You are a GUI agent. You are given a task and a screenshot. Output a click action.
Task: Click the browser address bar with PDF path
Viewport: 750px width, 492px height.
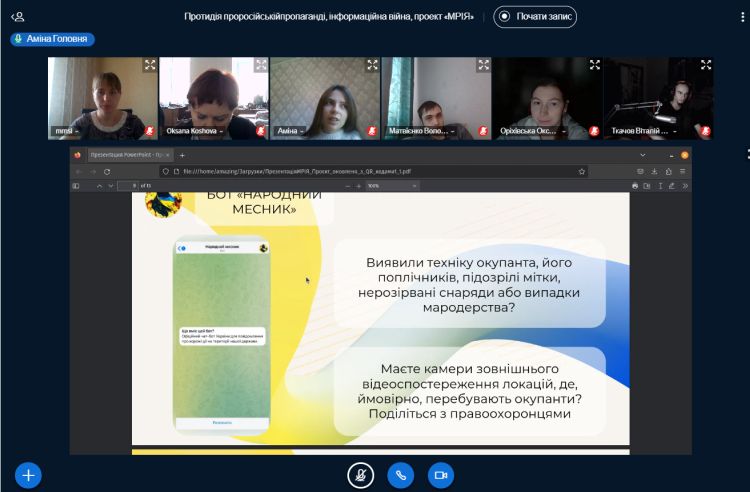tap(370, 171)
